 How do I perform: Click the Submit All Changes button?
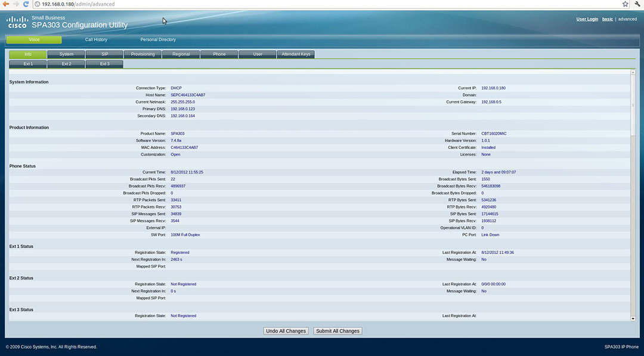point(338,331)
